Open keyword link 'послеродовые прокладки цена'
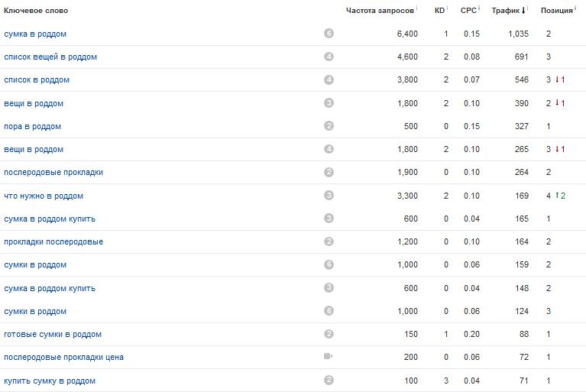 64,358
